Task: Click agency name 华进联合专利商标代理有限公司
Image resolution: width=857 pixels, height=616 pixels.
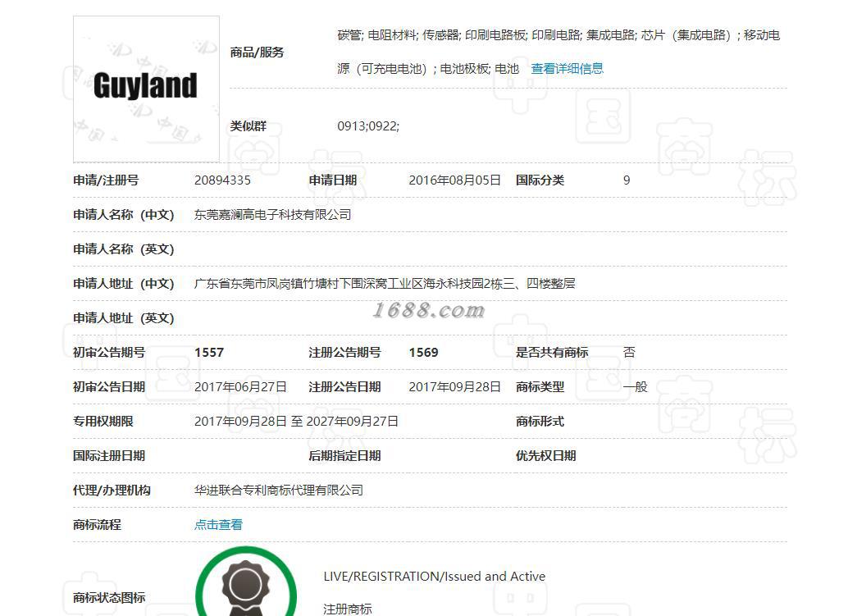Action: 279,491
